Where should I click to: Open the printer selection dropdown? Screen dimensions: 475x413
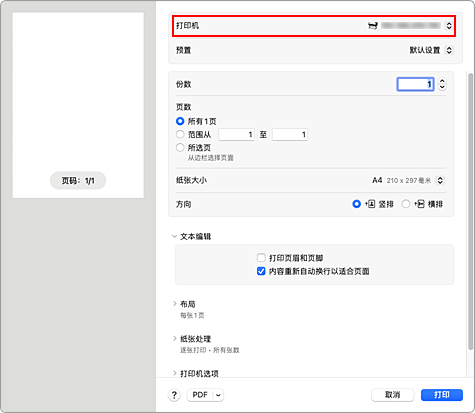(449, 25)
